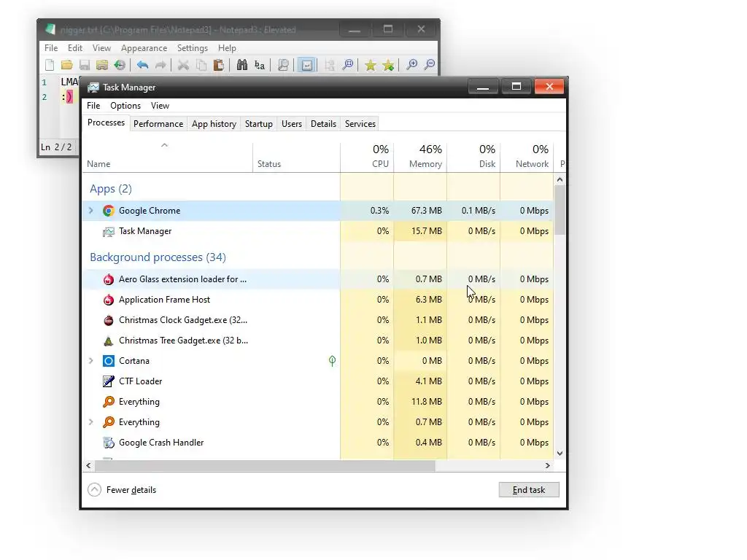Image resolution: width=747 pixels, height=560 pixels.
Task: Click the yellow star Favorites icon in Notepad3
Action: pyautogui.click(x=370, y=65)
